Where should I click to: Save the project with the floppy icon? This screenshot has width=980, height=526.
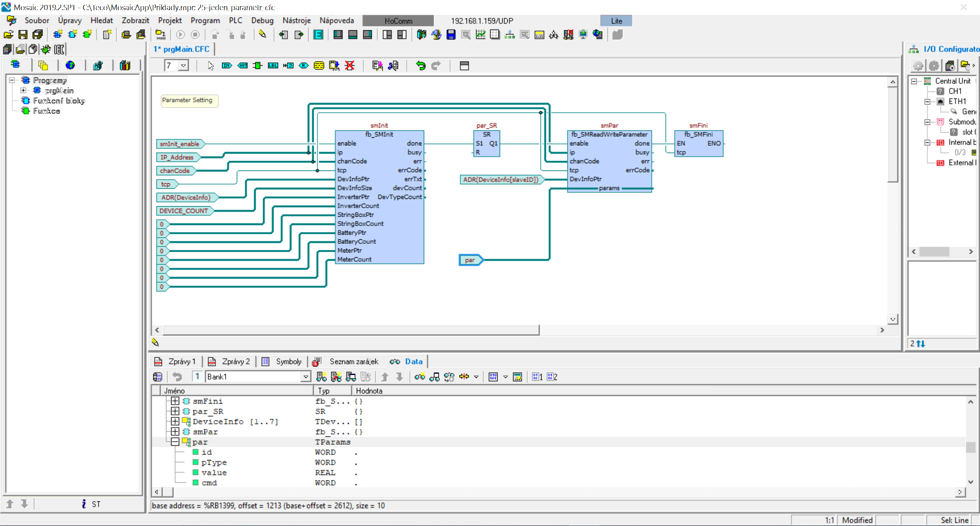coord(23,35)
